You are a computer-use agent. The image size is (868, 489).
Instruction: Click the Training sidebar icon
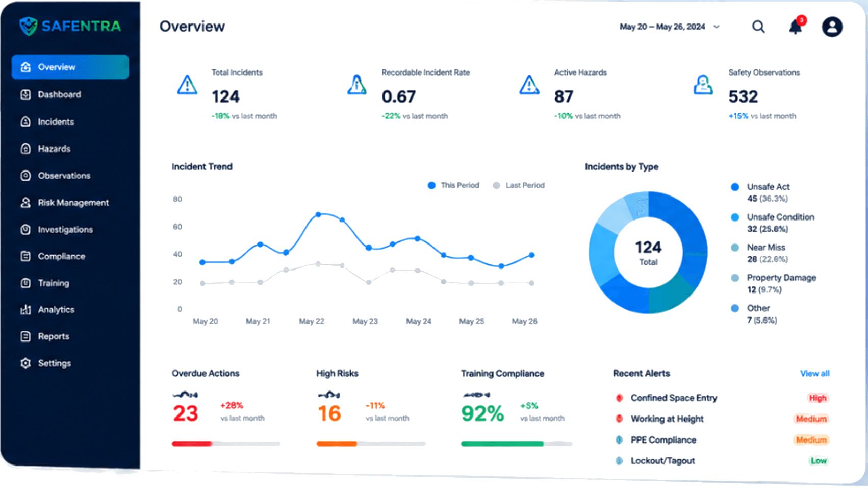pos(25,283)
